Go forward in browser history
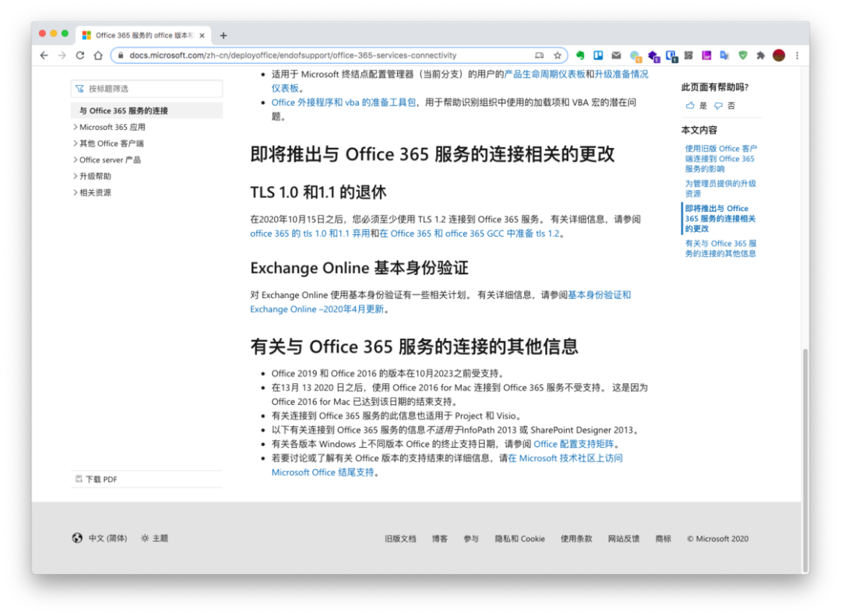 coord(62,55)
